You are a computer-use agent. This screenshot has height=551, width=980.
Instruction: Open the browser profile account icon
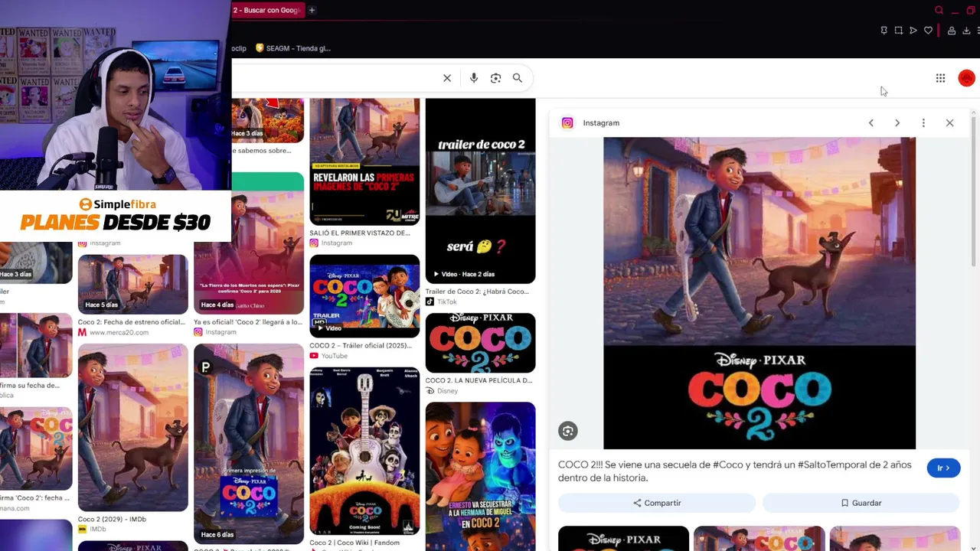pyautogui.click(x=952, y=31)
